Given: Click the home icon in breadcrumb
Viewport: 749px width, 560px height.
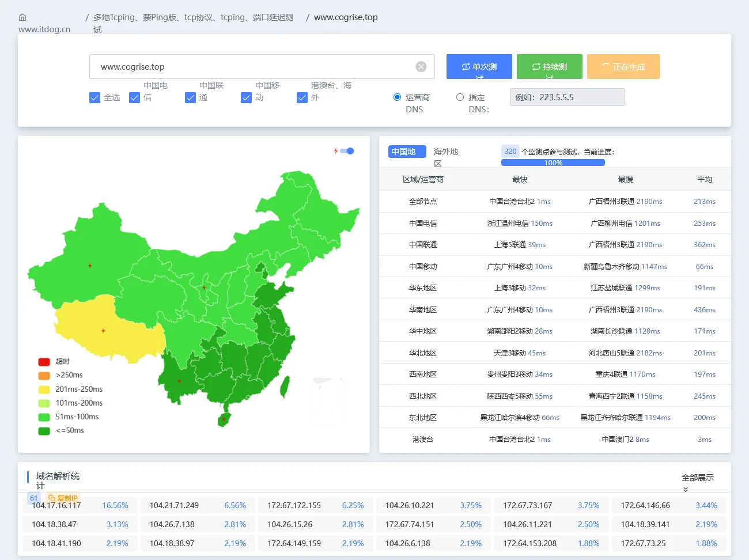Looking at the screenshot, I should coord(22,17).
